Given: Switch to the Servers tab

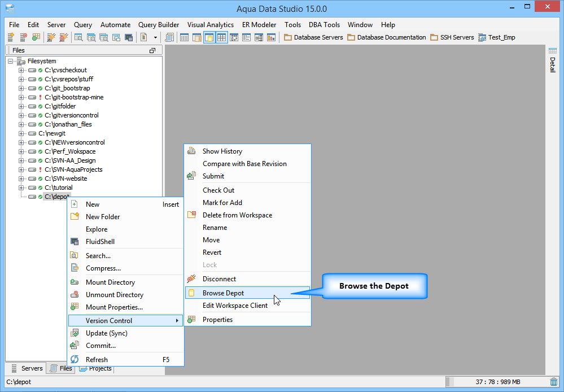Looking at the screenshot, I should click(x=26, y=368).
